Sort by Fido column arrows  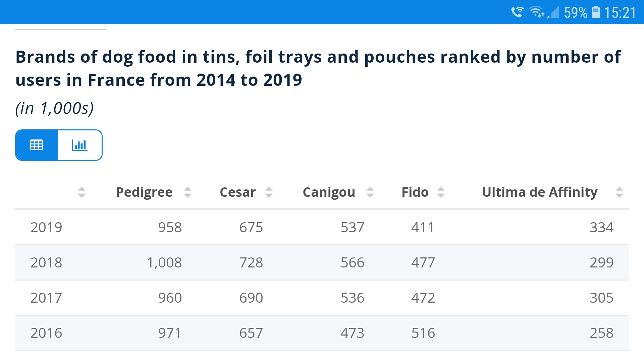coord(441,192)
